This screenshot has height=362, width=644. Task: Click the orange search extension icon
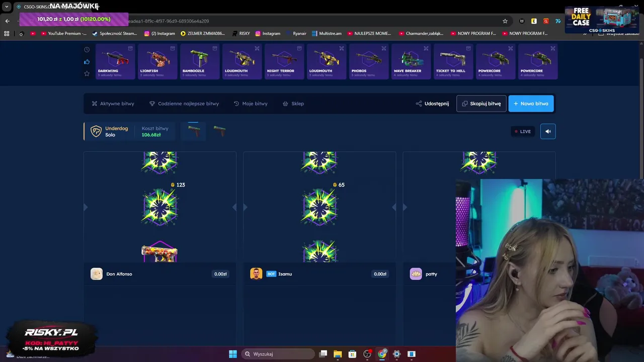pyautogui.click(x=546, y=21)
